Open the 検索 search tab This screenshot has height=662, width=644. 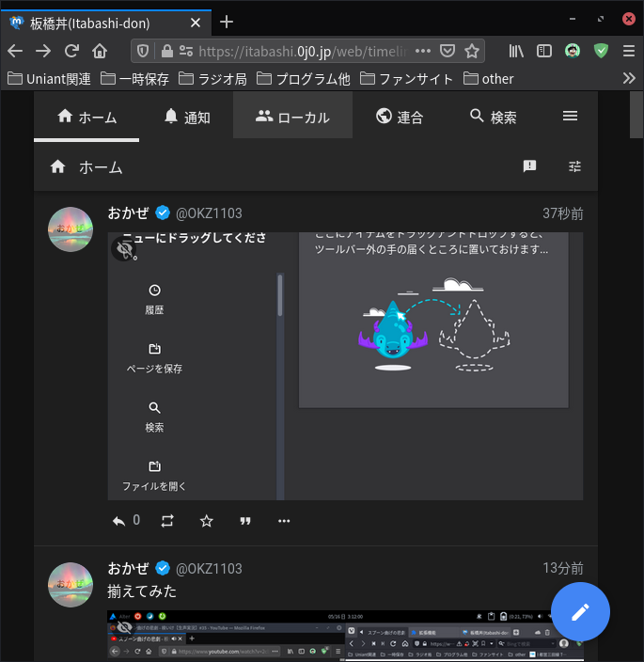point(493,117)
